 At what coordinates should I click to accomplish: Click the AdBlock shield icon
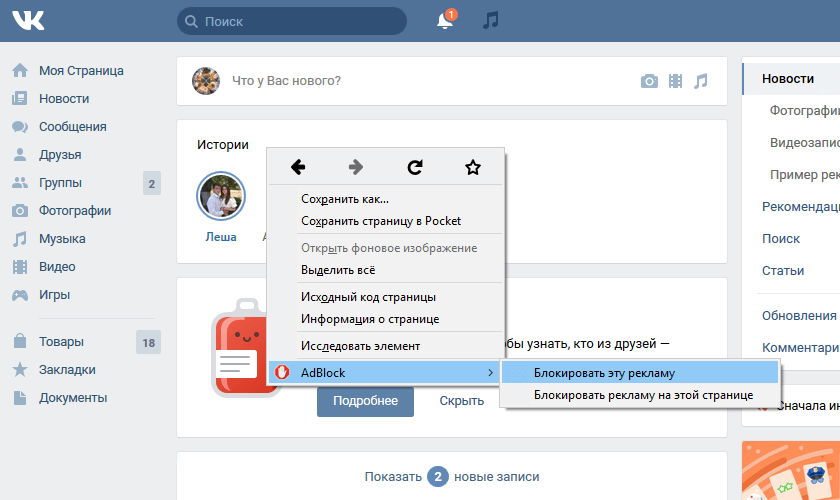pyautogui.click(x=282, y=372)
